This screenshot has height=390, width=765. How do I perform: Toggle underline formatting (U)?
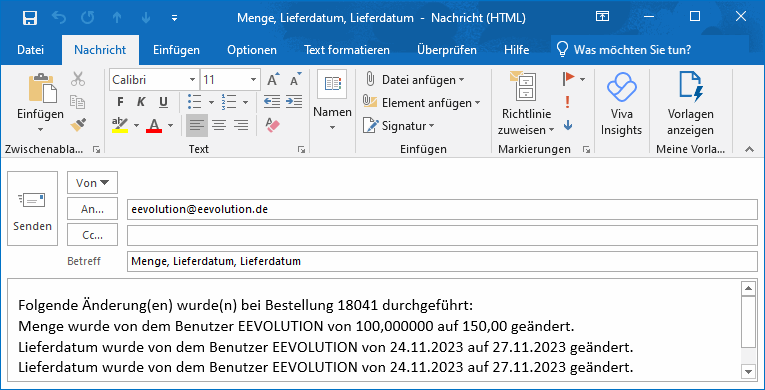[x=163, y=102]
